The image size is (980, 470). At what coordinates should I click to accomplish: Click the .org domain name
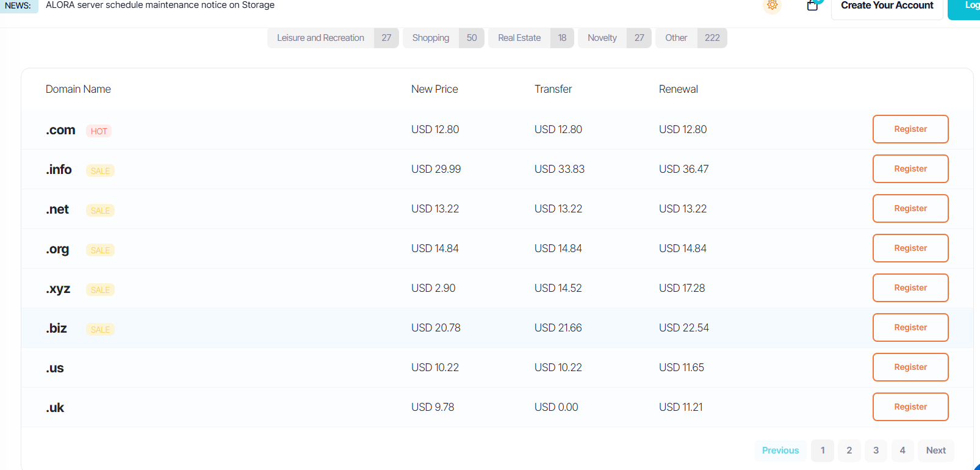click(x=57, y=249)
